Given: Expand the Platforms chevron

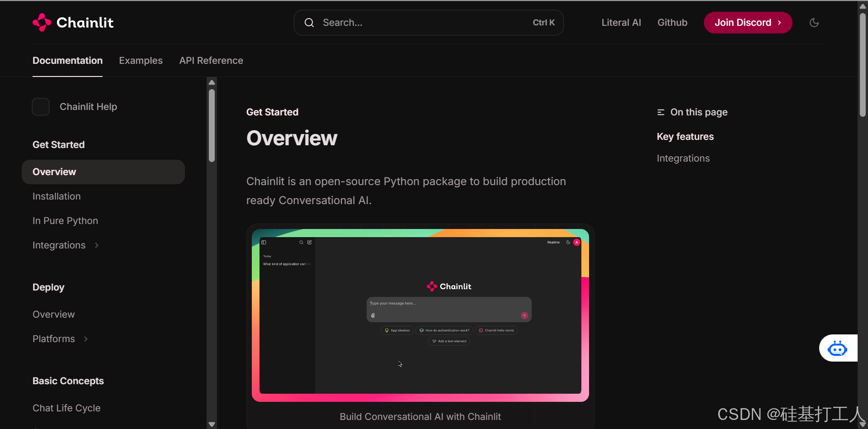Looking at the screenshot, I should click(x=86, y=339).
